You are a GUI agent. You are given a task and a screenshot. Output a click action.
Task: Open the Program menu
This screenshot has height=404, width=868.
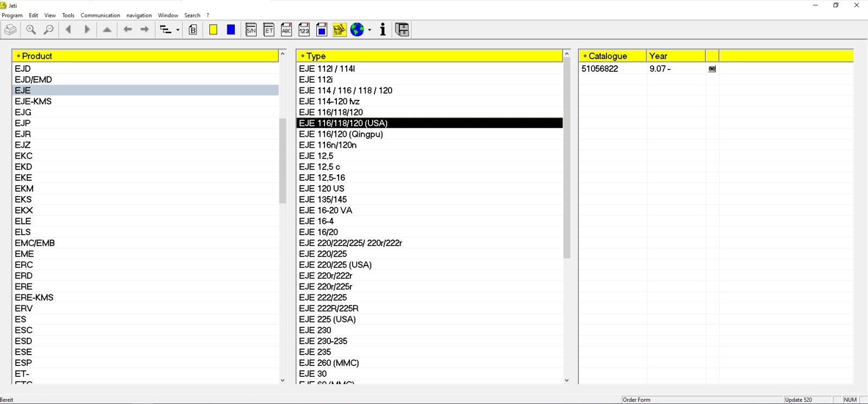pos(12,15)
